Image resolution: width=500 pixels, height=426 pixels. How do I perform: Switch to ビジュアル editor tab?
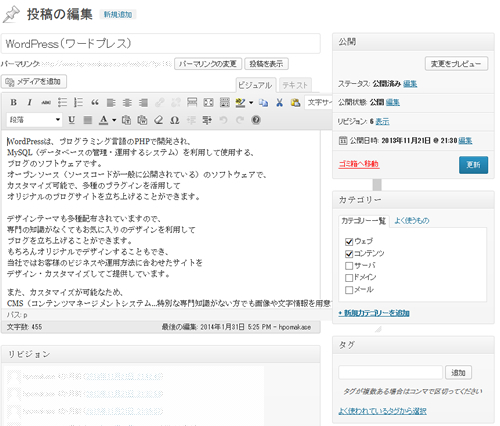[x=256, y=85]
